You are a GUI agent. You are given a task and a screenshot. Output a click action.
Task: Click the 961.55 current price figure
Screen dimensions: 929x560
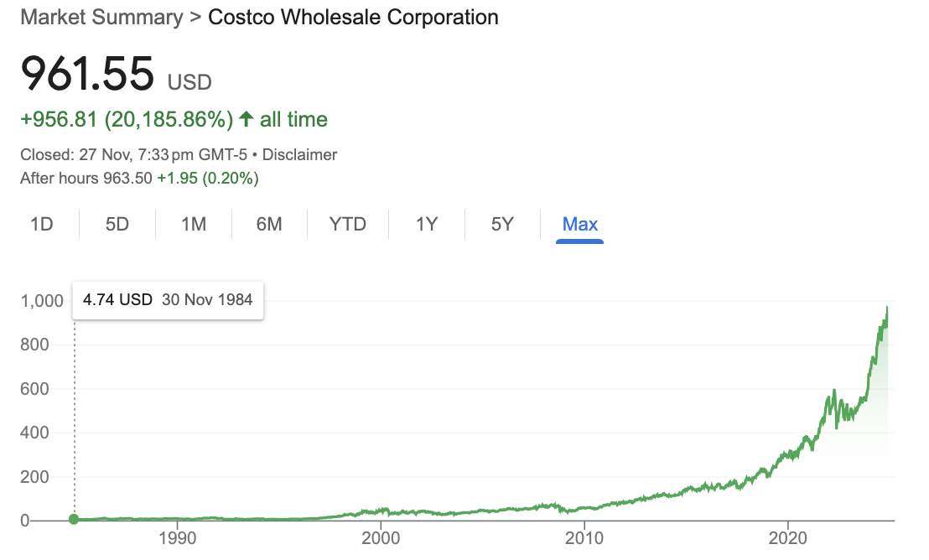point(88,74)
